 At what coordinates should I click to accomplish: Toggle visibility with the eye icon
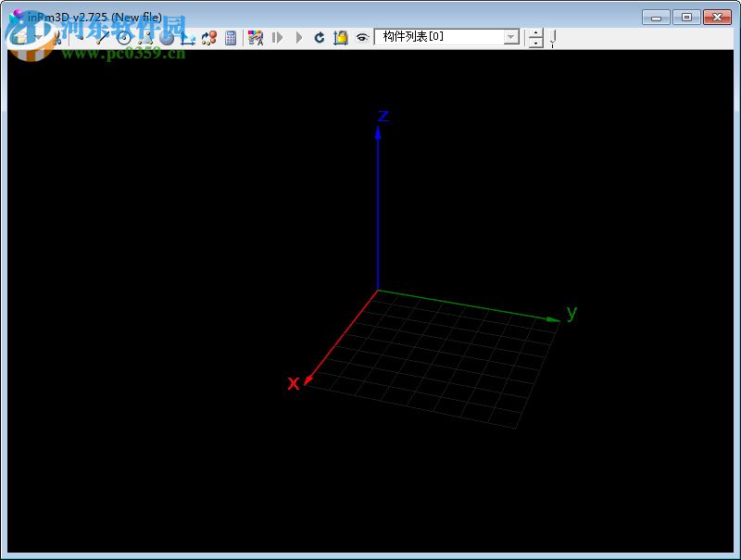click(x=363, y=40)
